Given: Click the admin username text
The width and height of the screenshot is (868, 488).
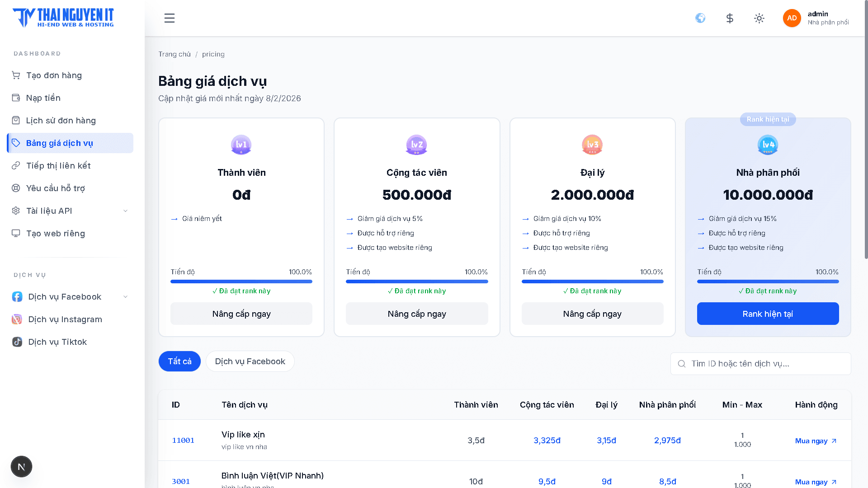Looking at the screenshot, I should [x=818, y=14].
